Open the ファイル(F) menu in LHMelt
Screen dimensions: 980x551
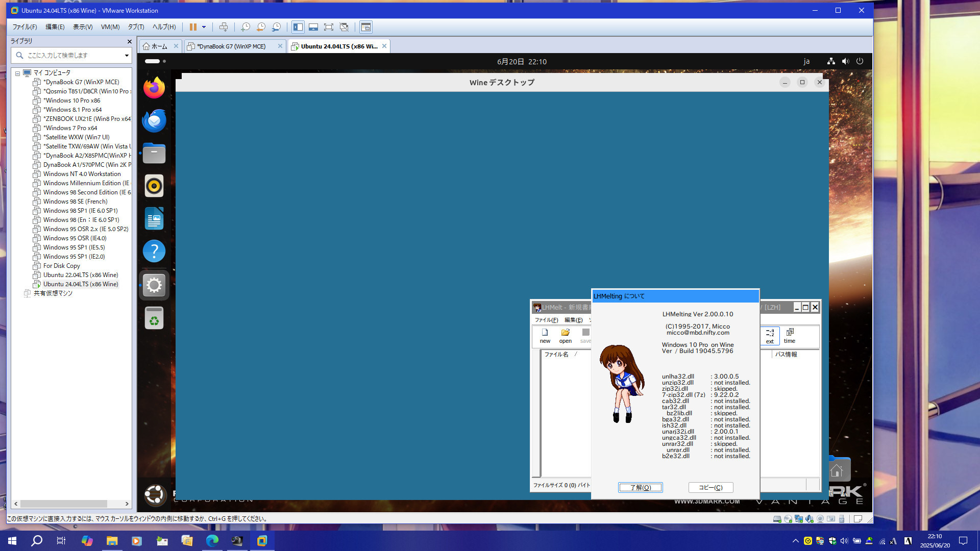tap(546, 320)
